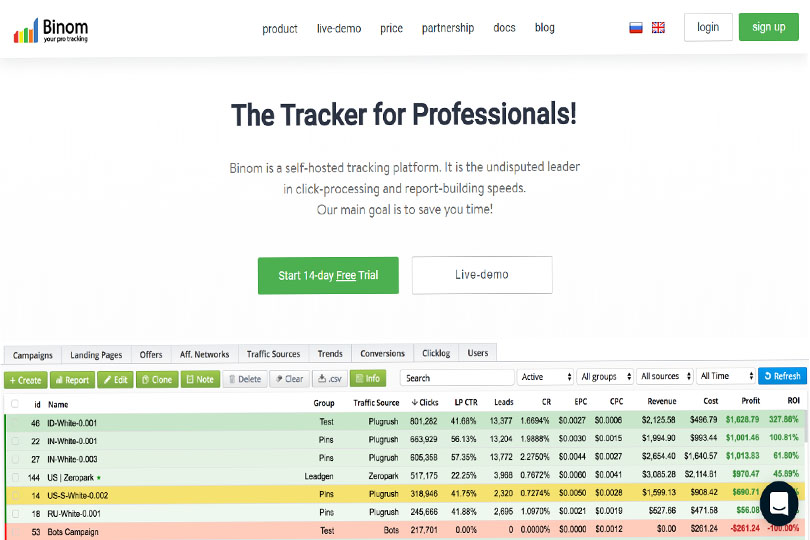The width and height of the screenshot is (810, 540).
Task: Start the 14-day Free Trial
Action: [328, 275]
